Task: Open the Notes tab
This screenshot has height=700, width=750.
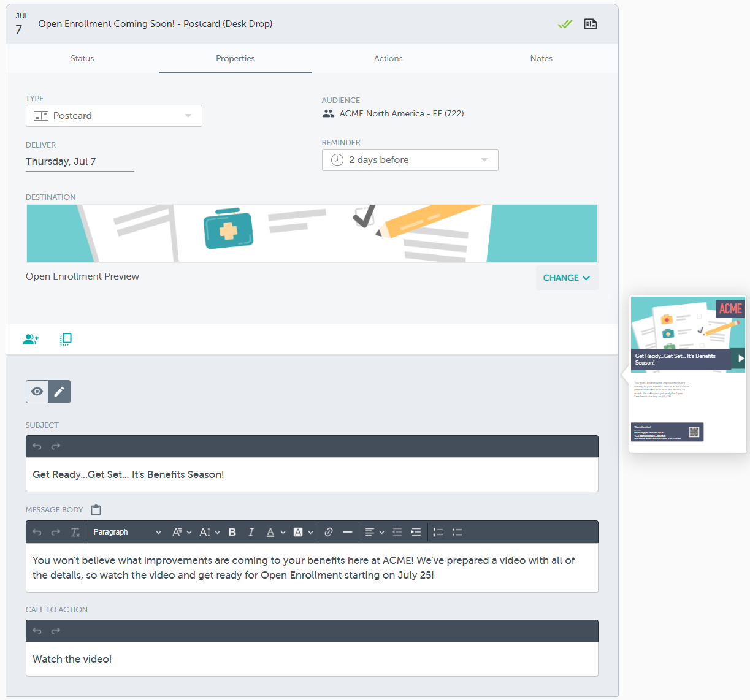Action: [x=541, y=58]
